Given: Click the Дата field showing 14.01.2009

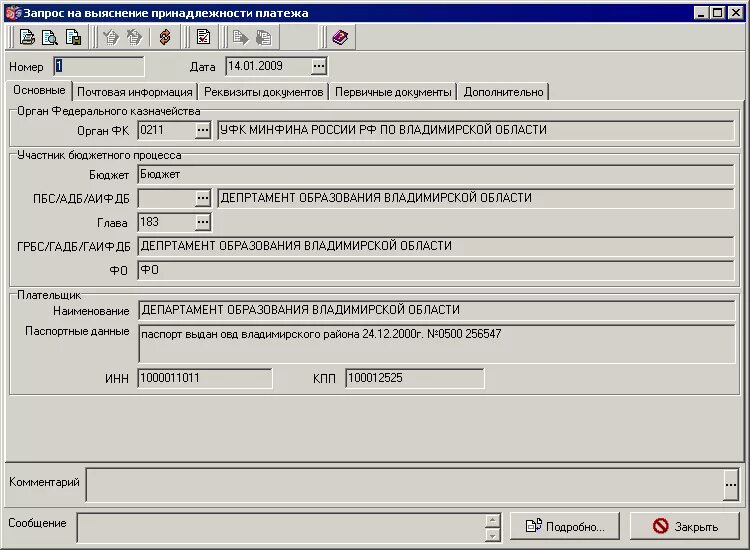Looking at the screenshot, I should [268, 66].
